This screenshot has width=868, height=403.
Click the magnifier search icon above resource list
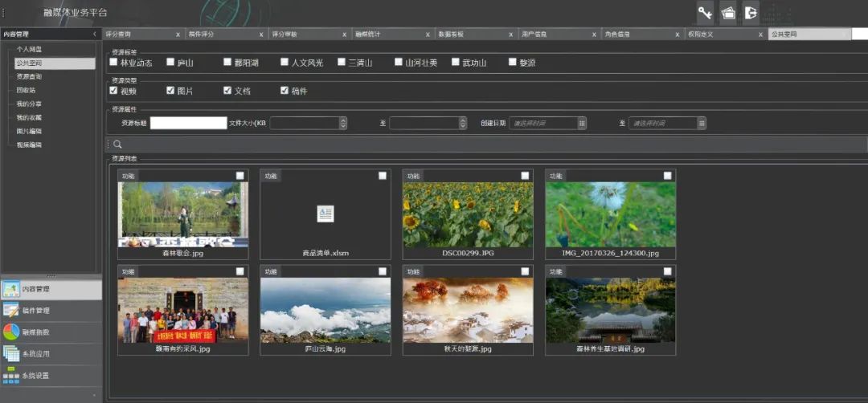pos(117,145)
